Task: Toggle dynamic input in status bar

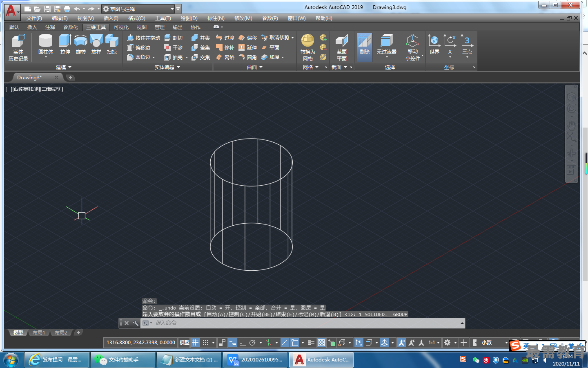Action: (x=233, y=343)
